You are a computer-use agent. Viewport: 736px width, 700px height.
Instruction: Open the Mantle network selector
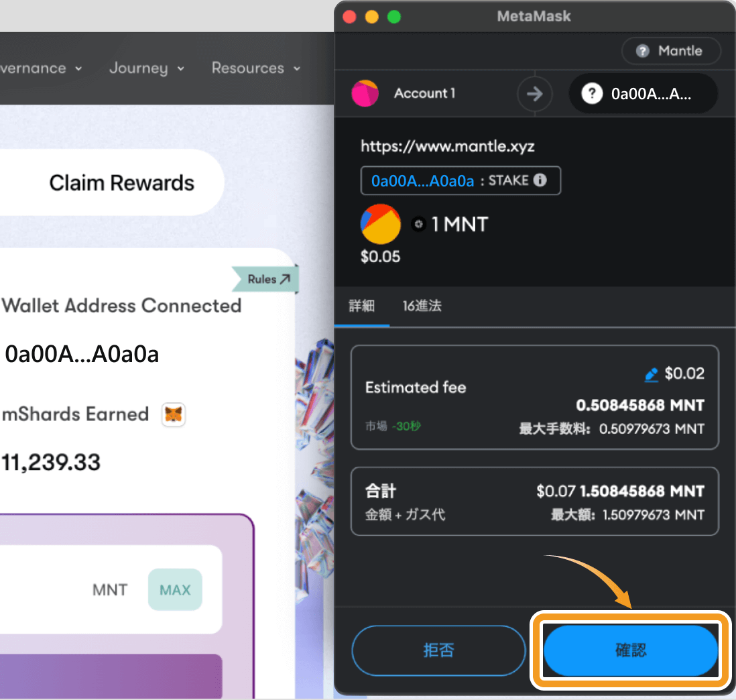coord(671,51)
